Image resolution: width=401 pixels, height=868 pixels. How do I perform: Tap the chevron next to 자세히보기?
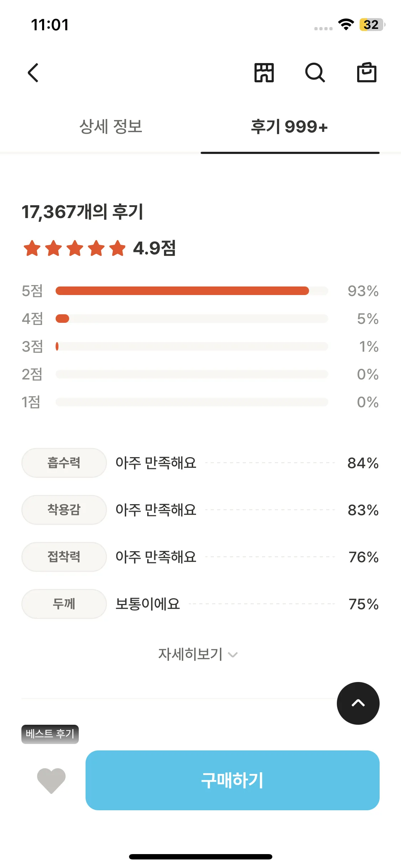(233, 655)
